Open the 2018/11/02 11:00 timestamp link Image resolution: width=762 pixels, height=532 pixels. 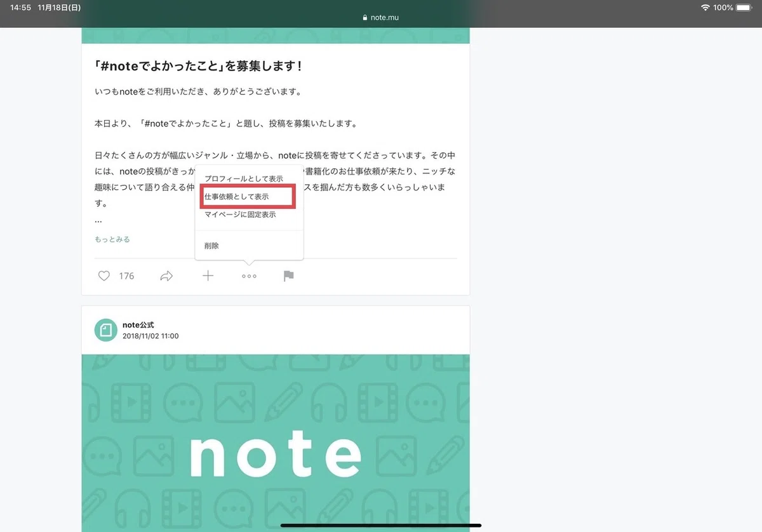coord(150,336)
